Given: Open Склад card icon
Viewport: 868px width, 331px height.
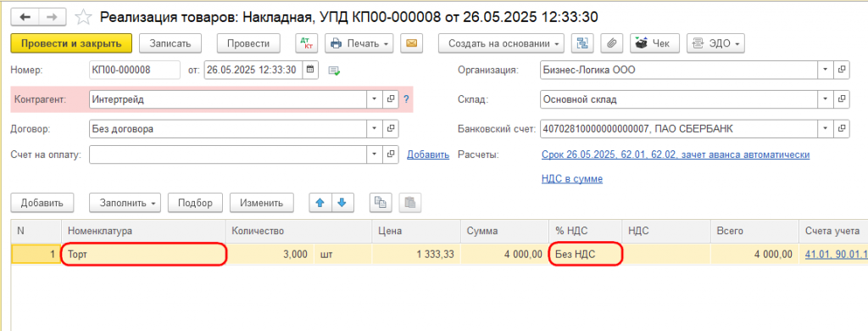Looking at the screenshot, I should click(842, 99).
